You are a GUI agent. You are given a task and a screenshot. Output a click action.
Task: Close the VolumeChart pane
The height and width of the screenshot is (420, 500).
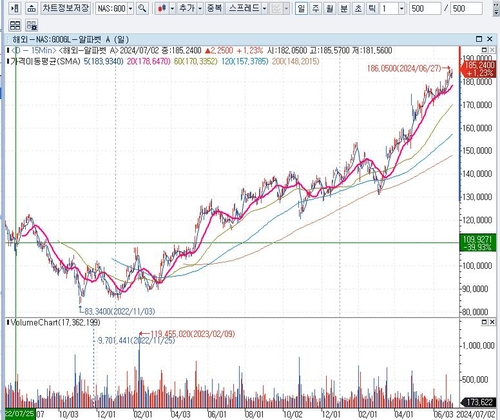pos(492,322)
